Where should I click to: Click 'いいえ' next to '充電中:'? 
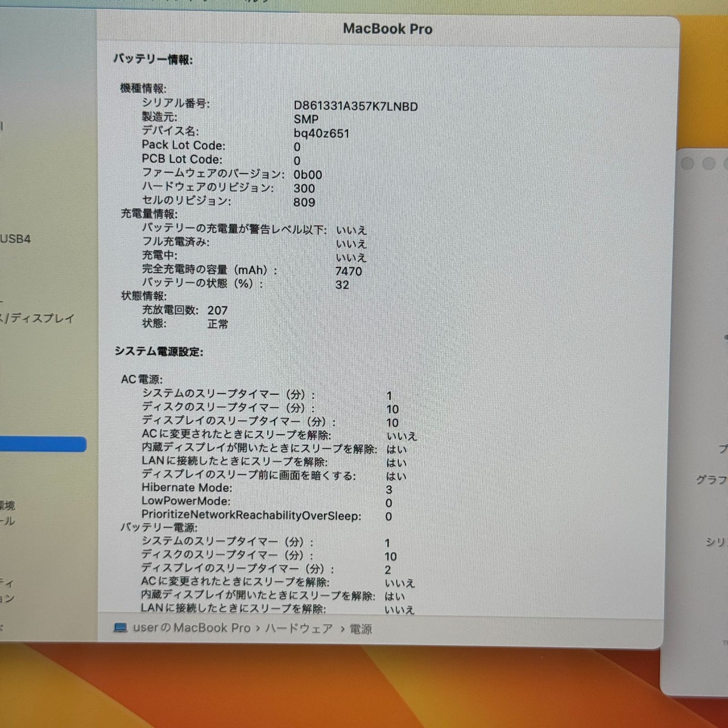[x=351, y=257]
